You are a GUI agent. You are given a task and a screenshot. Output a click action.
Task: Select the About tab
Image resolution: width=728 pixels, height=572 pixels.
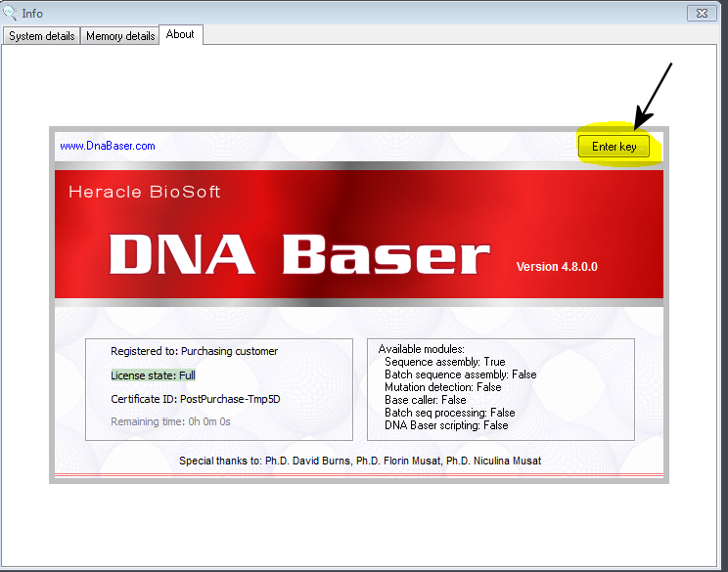(181, 34)
